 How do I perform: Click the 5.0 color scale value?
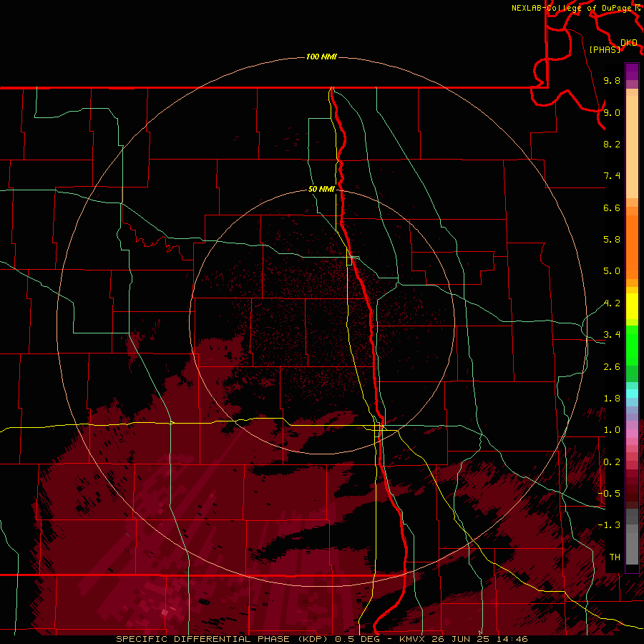pos(612,271)
